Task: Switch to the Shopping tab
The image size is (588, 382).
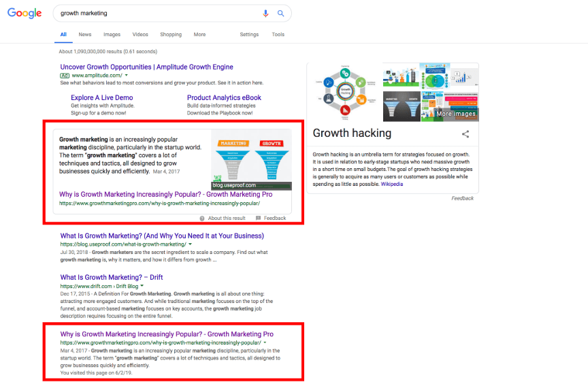Action: [171, 35]
